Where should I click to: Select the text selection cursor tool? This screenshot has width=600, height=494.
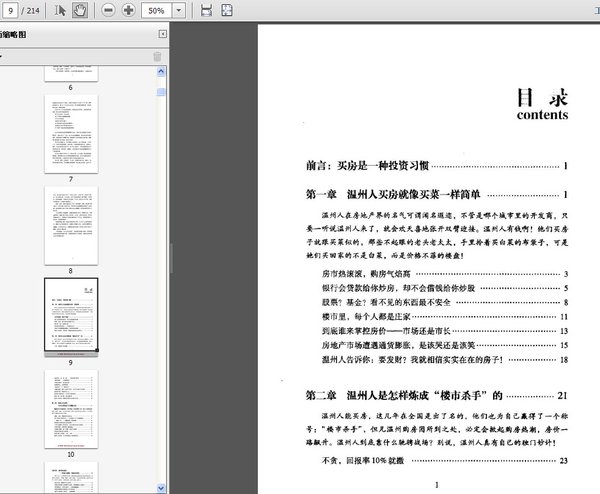(60, 10)
